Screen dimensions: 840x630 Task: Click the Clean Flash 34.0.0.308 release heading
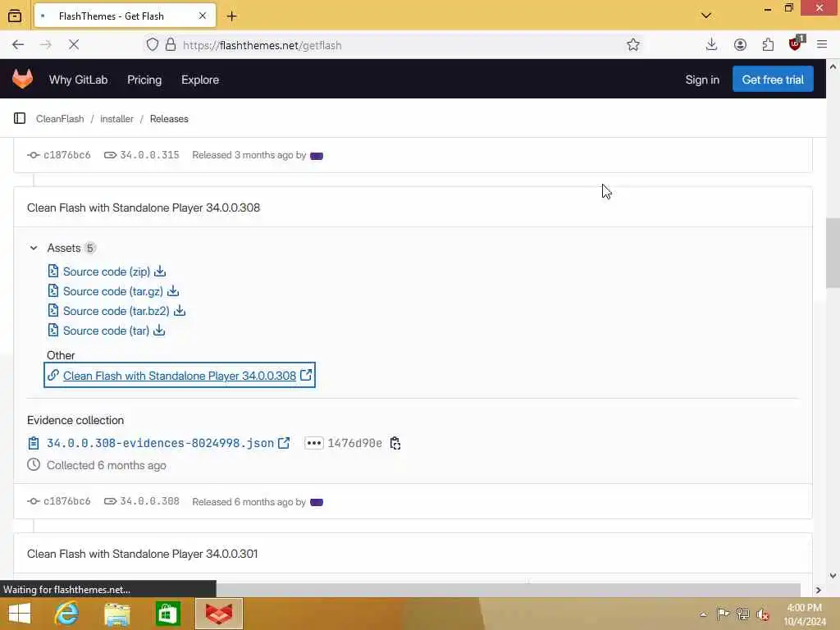click(144, 208)
